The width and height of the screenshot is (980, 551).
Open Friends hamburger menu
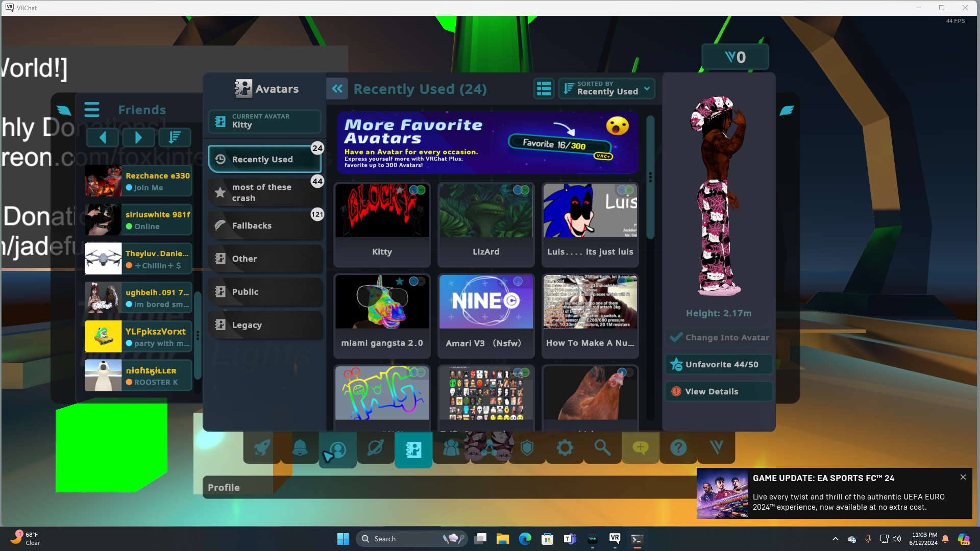click(92, 110)
